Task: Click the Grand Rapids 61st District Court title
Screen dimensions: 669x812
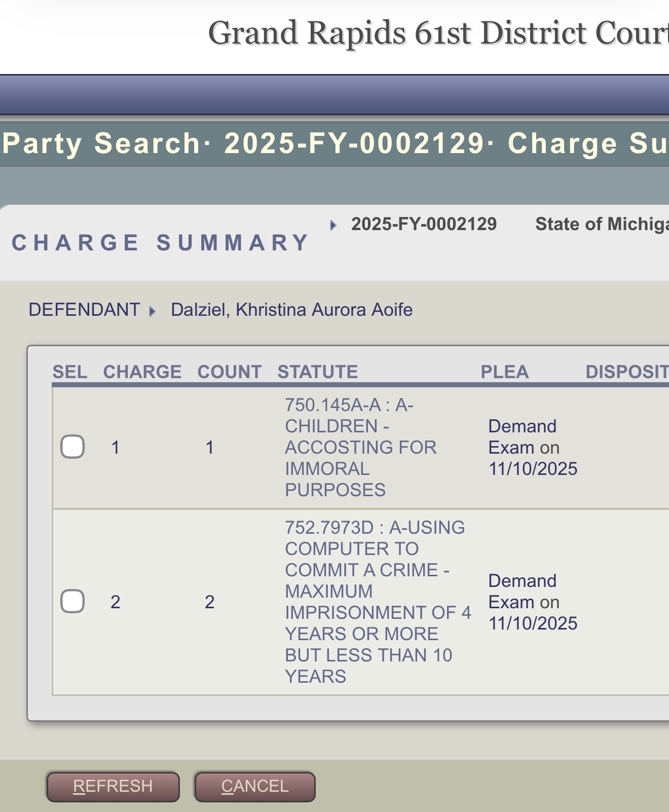Action: (438, 33)
